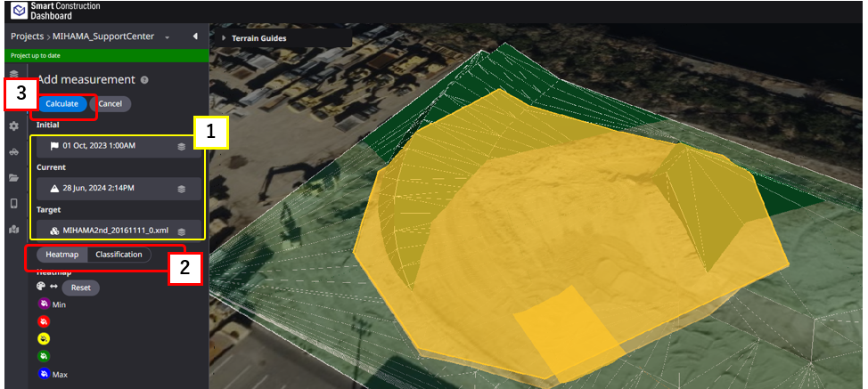
Task: Open the folder icon in the sidebar
Action: point(13,177)
